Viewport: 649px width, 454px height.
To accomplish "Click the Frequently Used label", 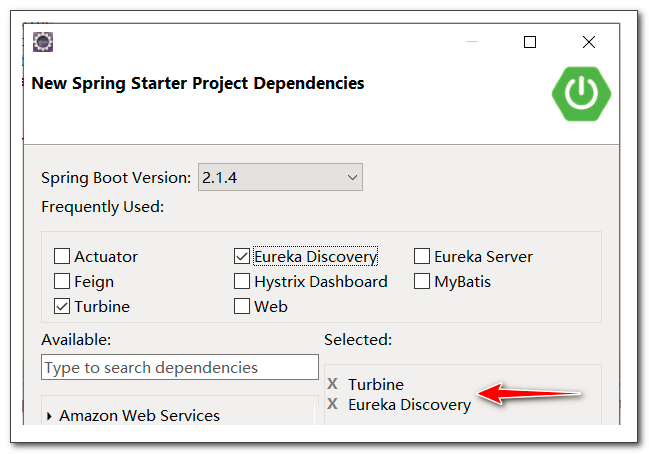I will tap(103, 207).
